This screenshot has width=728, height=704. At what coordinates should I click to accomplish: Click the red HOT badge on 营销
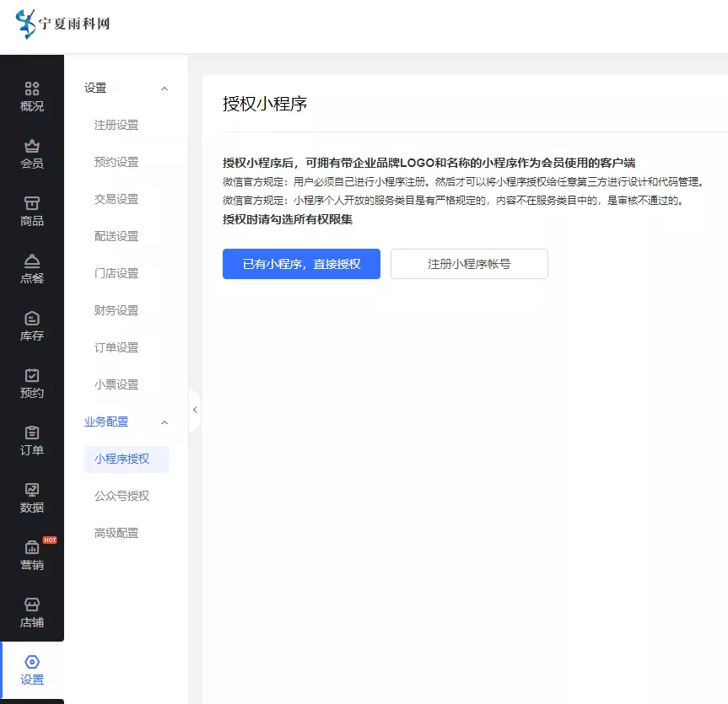[x=50, y=540]
